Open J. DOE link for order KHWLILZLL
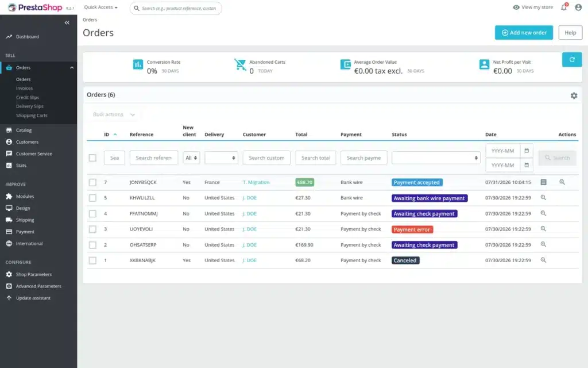The width and height of the screenshot is (588, 368). pyautogui.click(x=250, y=198)
